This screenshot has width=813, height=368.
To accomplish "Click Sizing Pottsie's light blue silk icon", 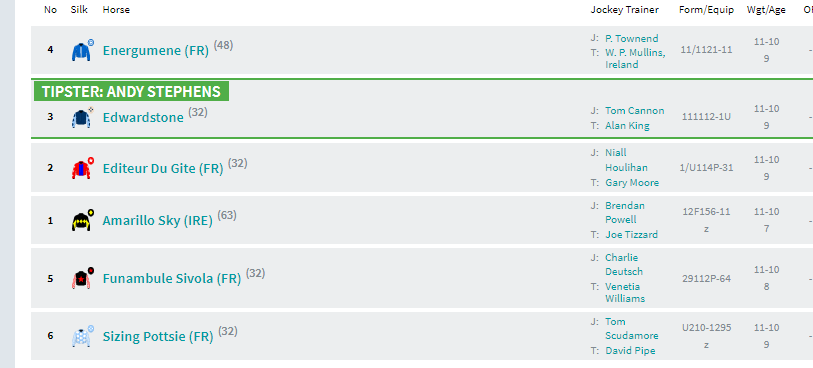I will [82, 336].
